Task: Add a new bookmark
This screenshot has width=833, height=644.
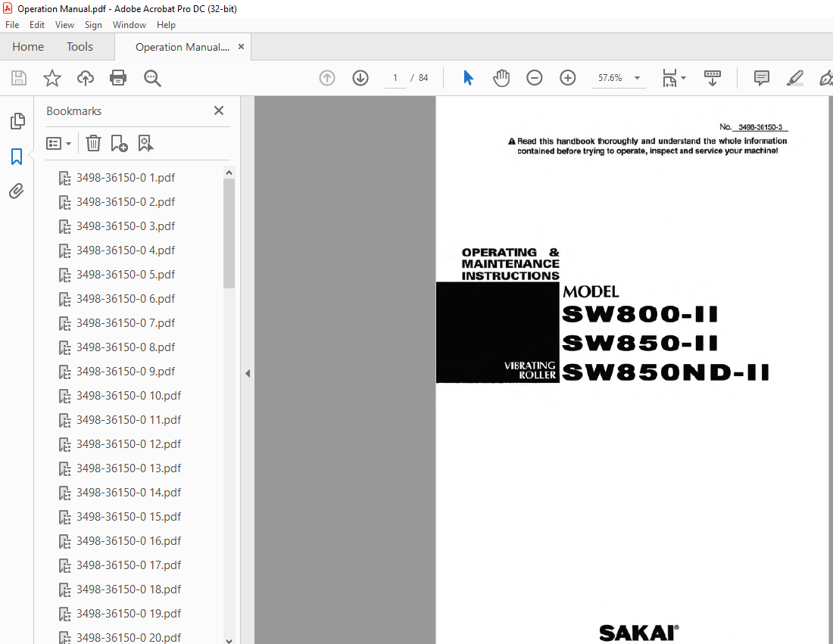Action: (119, 143)
